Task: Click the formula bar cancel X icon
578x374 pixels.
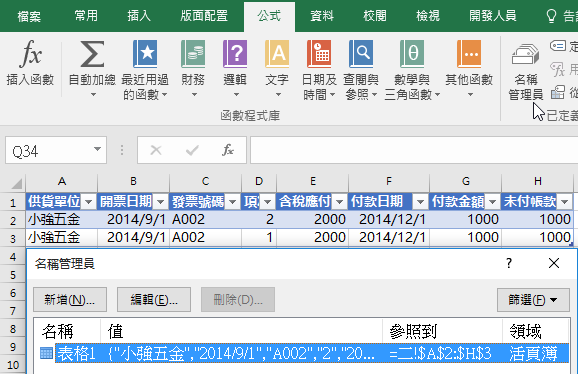Action: coord(156,150)
